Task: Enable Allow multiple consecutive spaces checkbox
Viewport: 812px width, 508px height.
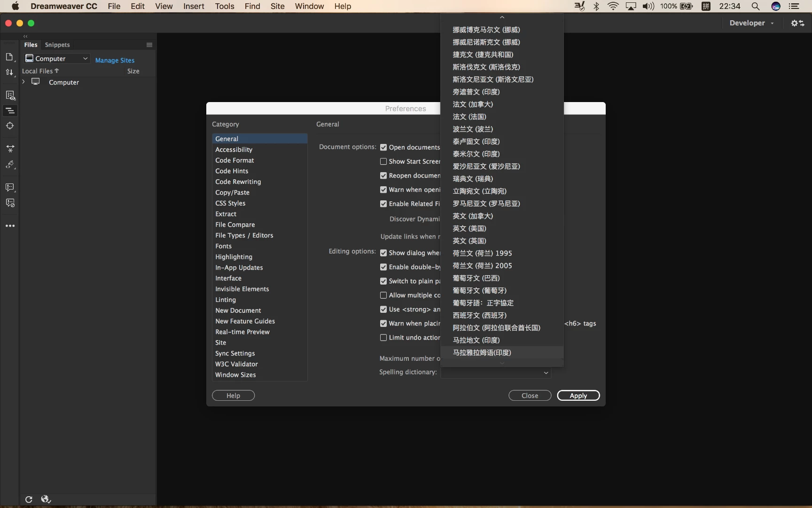Action: click(383, 295)
